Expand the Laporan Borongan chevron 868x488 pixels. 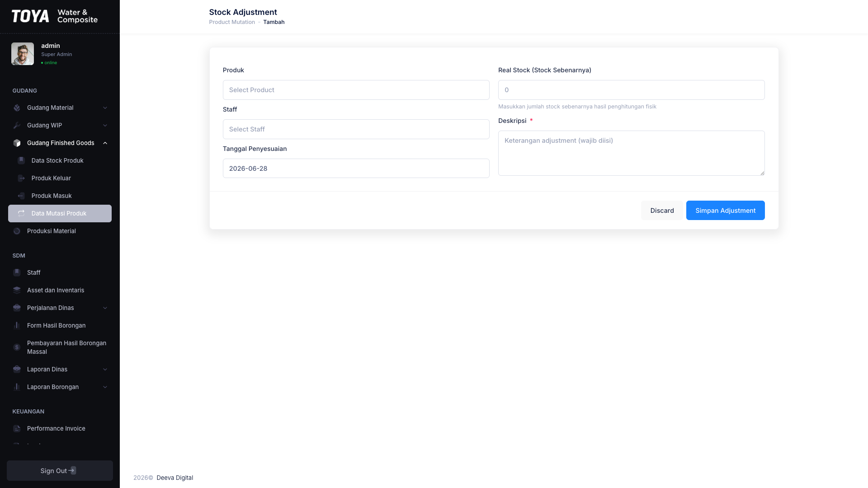point(105,387)
